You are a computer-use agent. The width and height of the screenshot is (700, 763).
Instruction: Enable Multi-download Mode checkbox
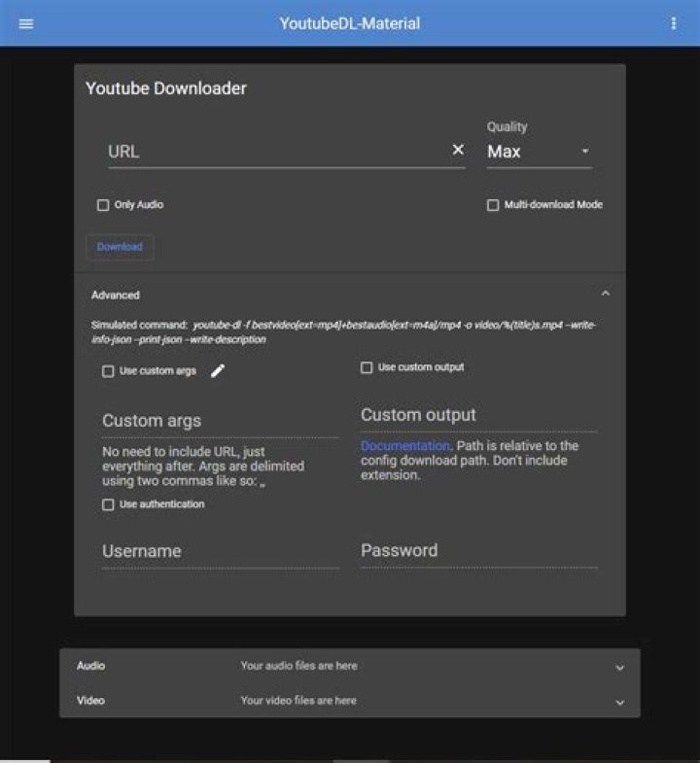(x=493, y=205)
